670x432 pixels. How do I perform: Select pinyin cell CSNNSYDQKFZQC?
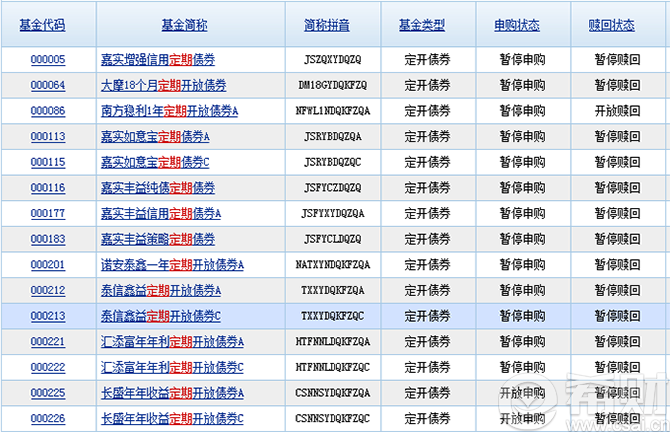click(x=332, y=418)
